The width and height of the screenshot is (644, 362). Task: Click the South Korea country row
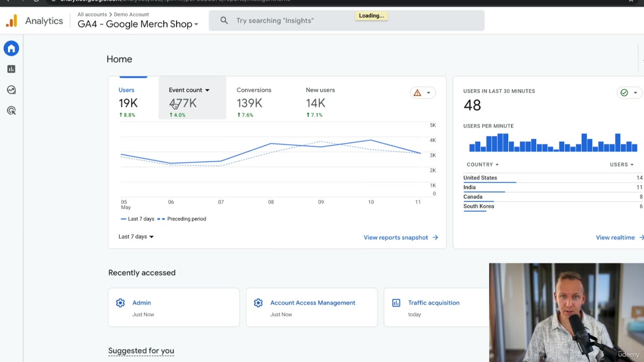click(553, 207)
